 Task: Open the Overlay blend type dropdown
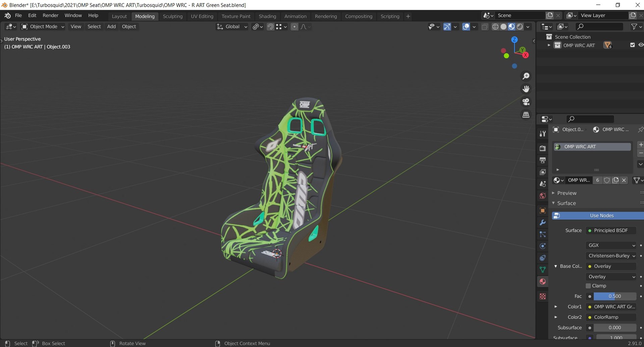(x=611, y=277)
